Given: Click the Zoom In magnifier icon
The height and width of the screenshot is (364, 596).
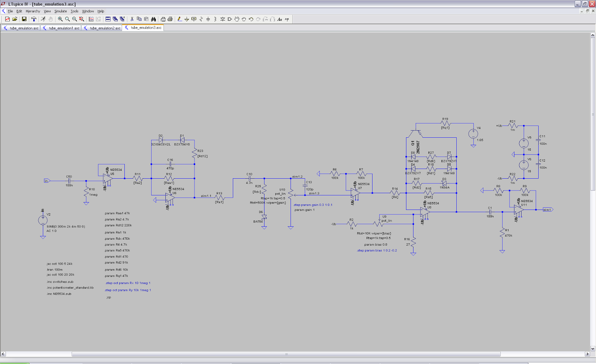Looking at the screenshot, I should pos(60,19).
